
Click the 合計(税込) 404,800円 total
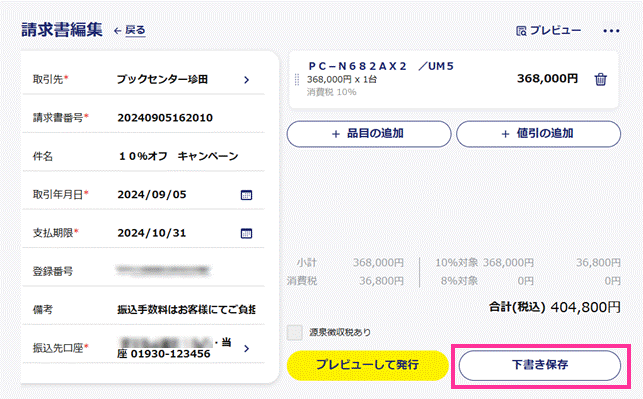coord(554,307)
